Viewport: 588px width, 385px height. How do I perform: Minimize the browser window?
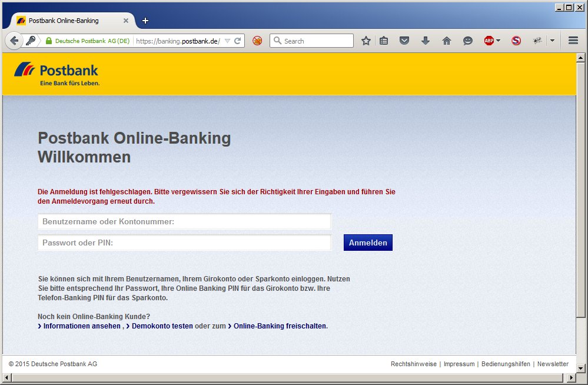pyautogui.click(x=559, y=7)
